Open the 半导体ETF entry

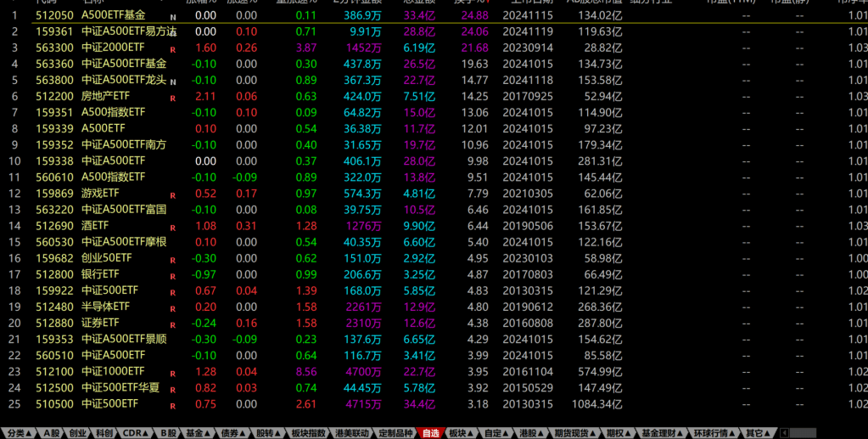(x=105, y=307)
